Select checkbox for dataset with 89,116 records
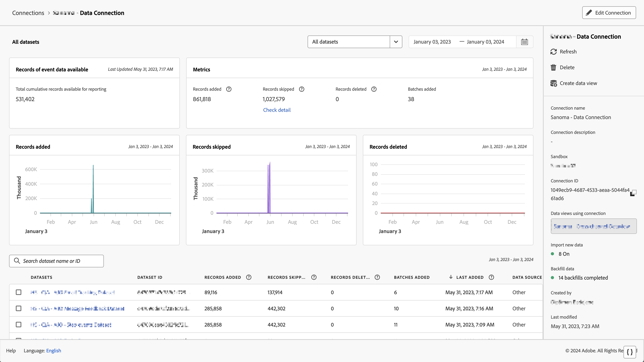The image size is (644, 362). pyautogui.click(x=19, y=292)
